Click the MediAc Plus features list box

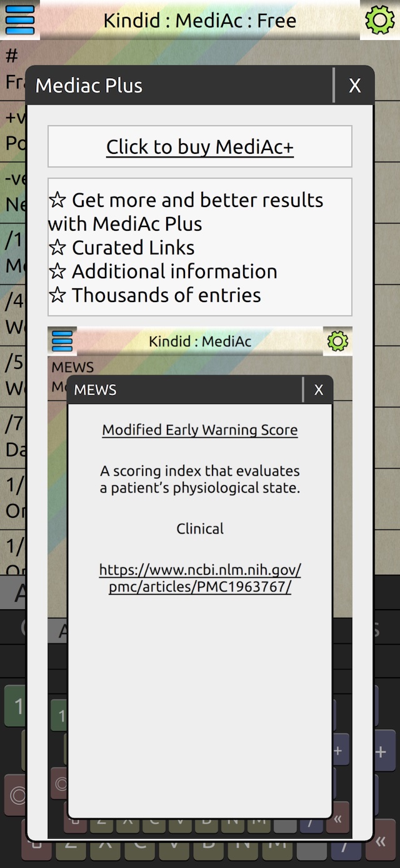click(x=200, y=247)
